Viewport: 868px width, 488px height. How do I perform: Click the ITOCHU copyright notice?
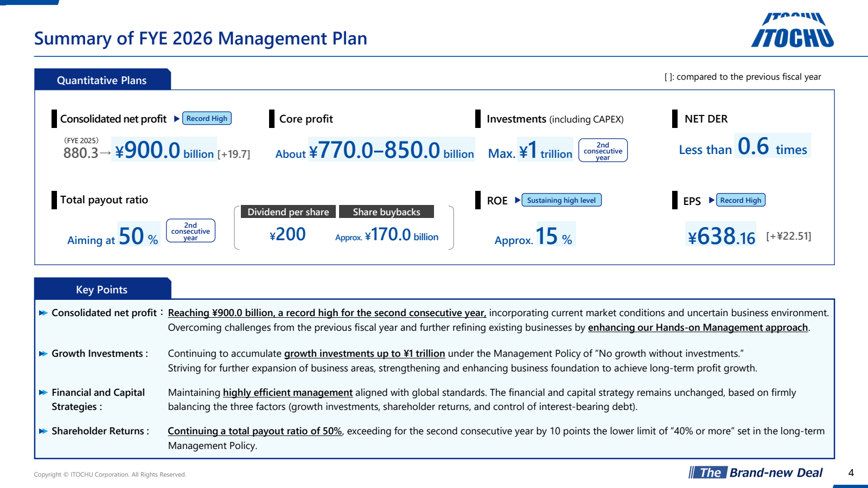pos(110,474)
